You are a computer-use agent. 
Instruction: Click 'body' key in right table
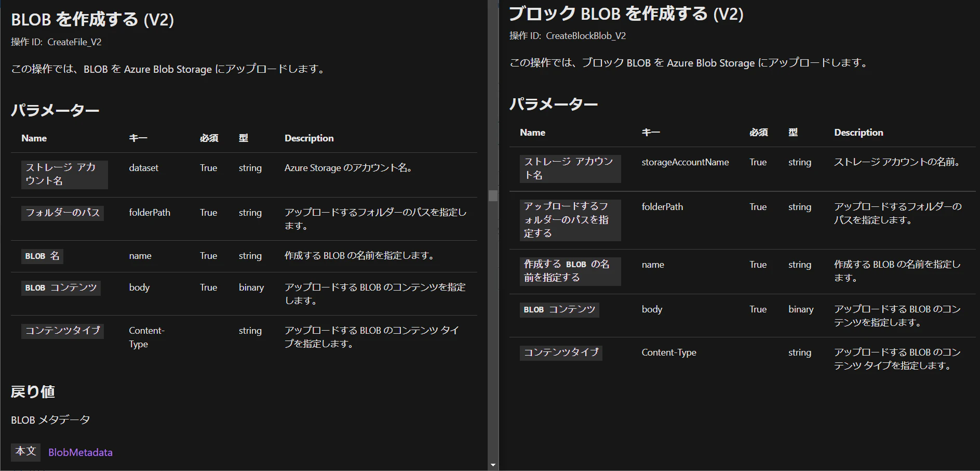[652, 309]
